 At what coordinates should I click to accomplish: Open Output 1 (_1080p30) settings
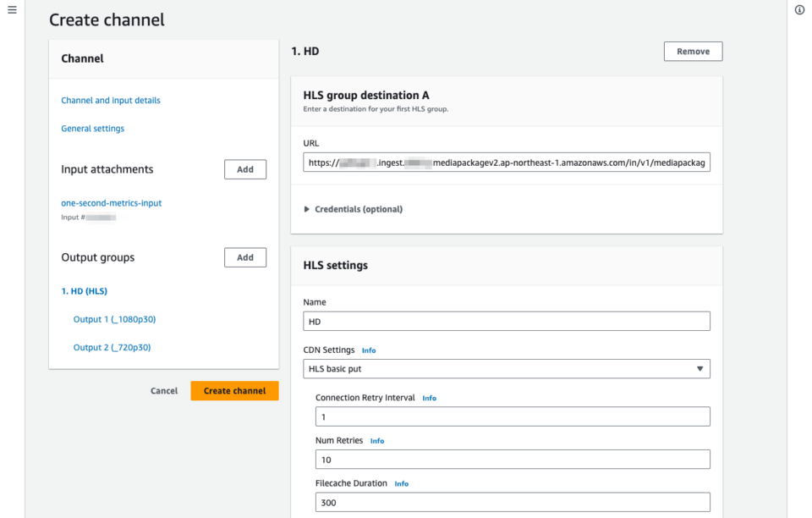(x=115, y=319)
